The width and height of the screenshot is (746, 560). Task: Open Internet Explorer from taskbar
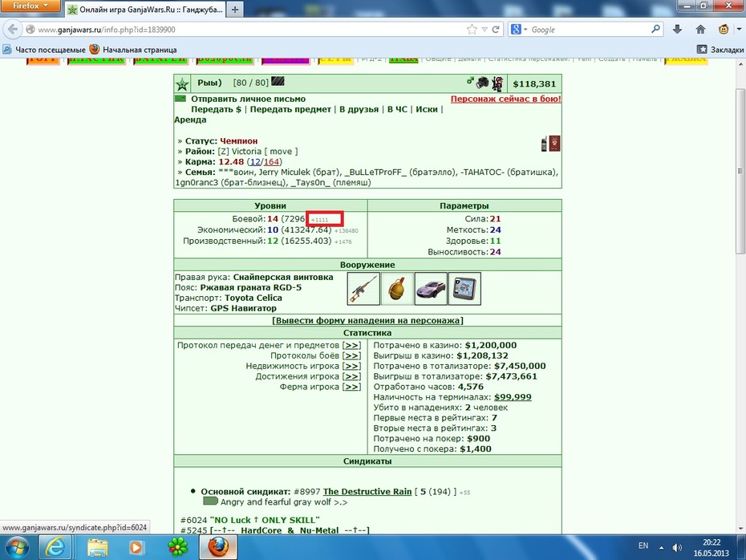55,547
